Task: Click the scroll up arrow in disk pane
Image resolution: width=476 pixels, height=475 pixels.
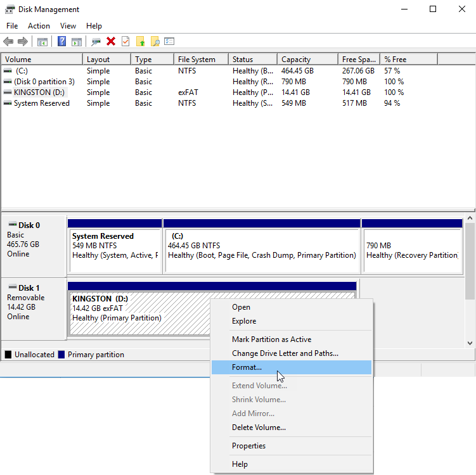Action: [470, 218]
